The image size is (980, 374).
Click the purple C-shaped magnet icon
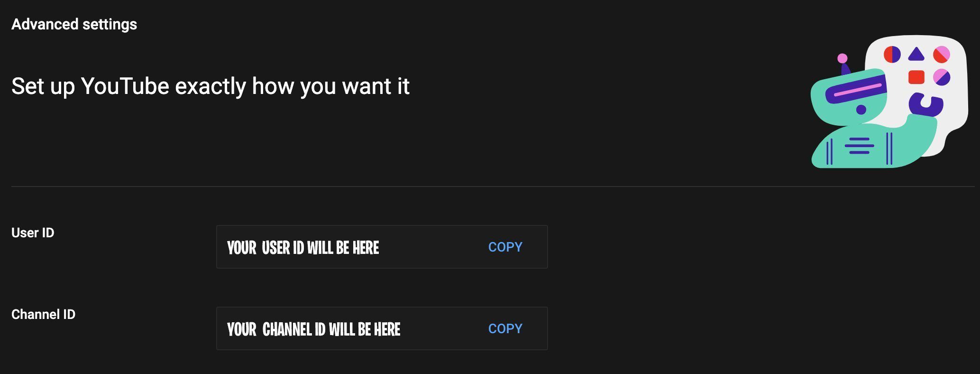coord(925,104)
